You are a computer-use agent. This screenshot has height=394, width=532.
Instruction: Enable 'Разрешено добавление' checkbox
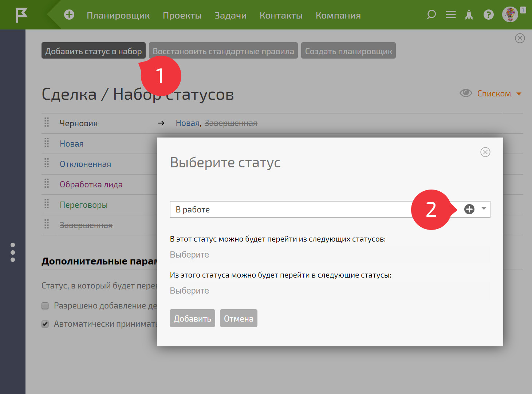45,306
